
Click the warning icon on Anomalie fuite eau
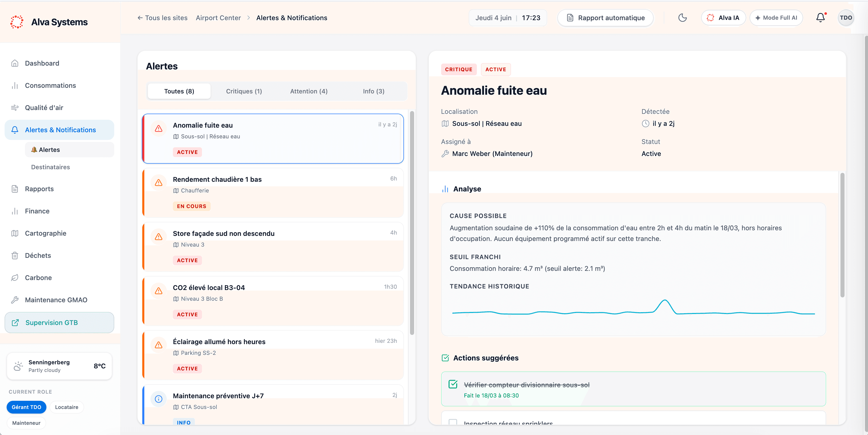tap(159, 129)
